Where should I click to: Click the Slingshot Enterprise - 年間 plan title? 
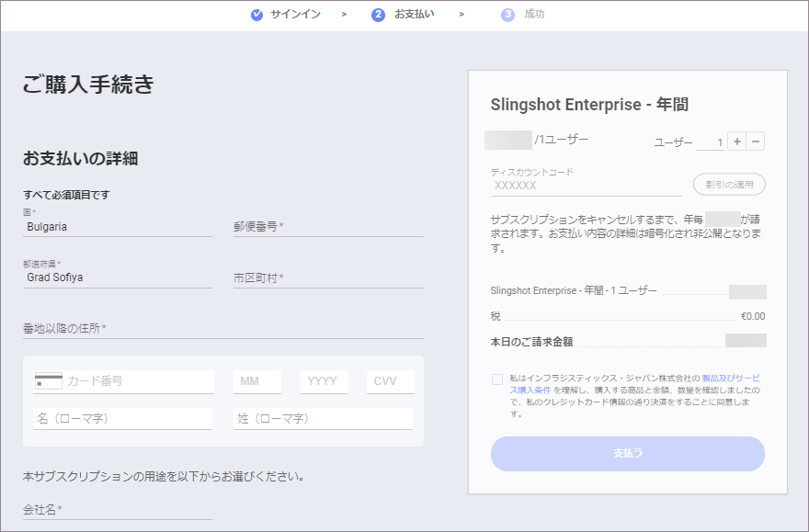[589, 105]
